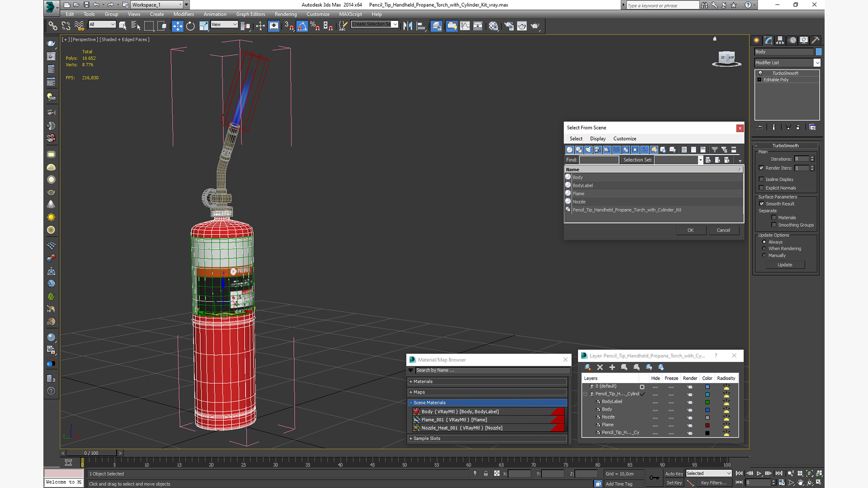Enable Separate by Smoothing Groups checkbox

pyautogui.click(x=774, y=225)
